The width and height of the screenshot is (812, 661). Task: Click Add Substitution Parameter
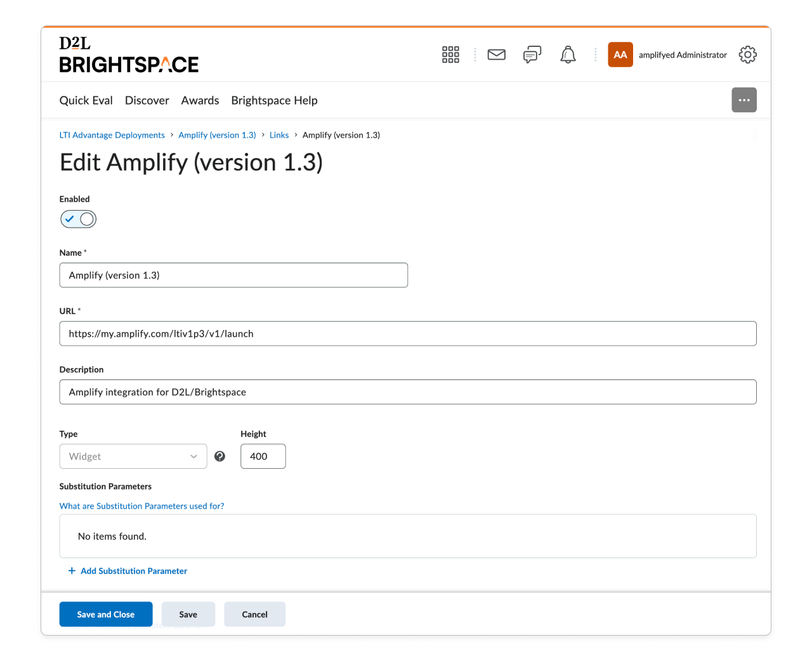pos(128,571)
